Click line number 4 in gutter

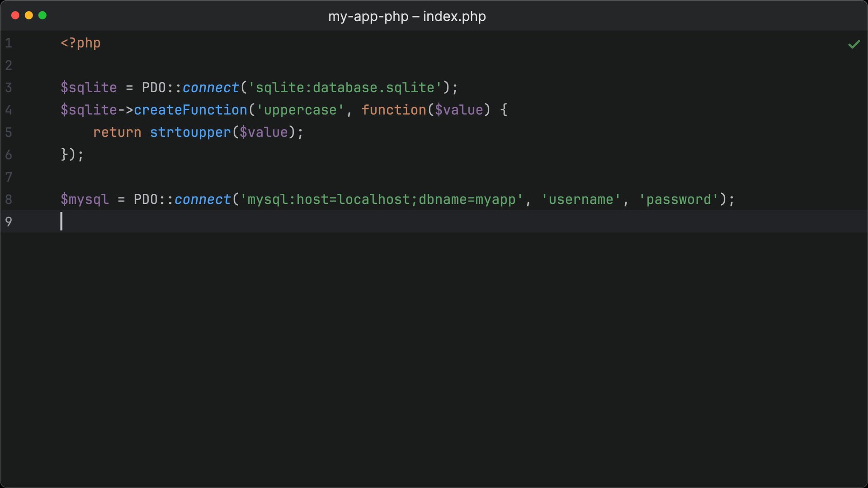click(9, 110)
